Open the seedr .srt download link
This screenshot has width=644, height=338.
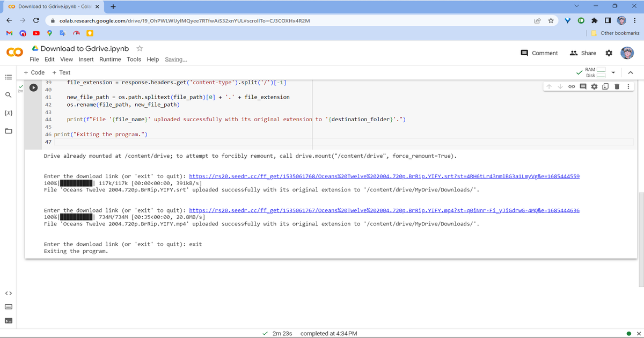(384, 177)
